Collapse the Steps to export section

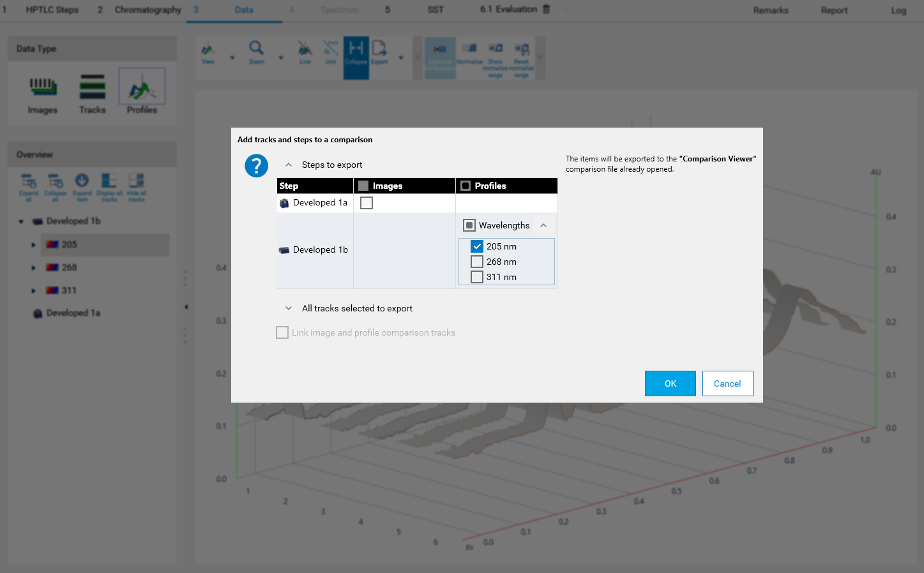289,165
